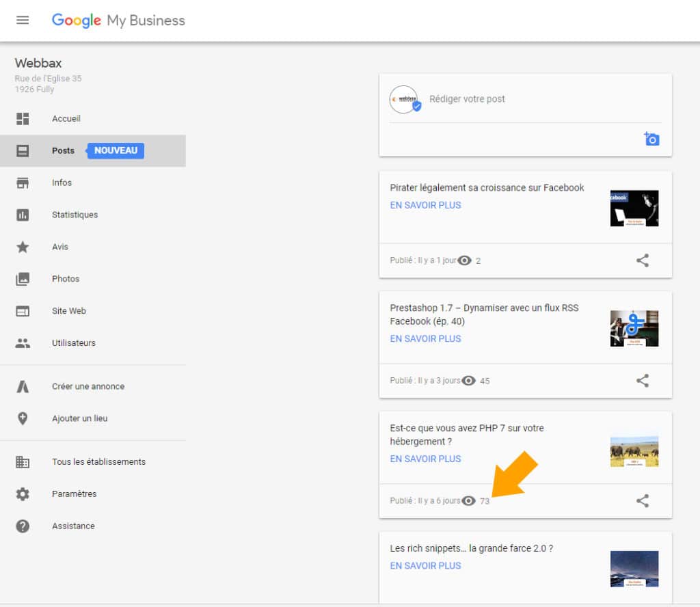Viewport: 700px width, 607px height.
Task: Click the address Rue de l'Eglise 35
Action: tap(49, 79)
